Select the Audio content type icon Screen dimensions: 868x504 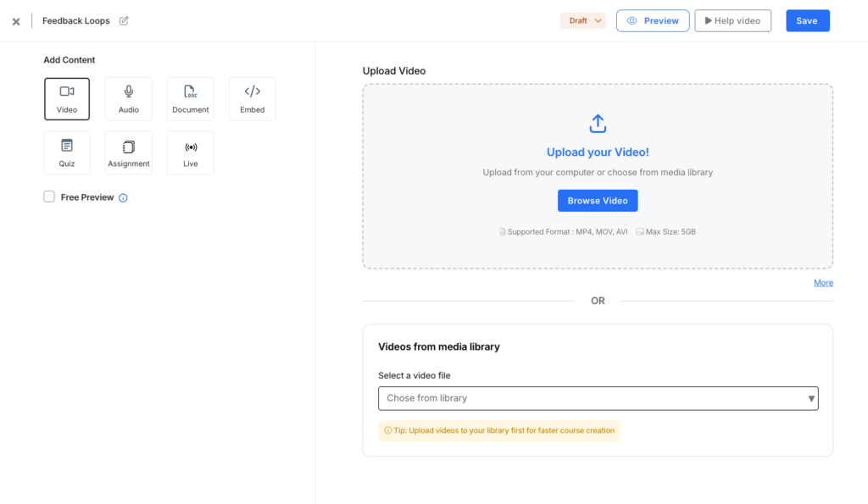pos(128,98)
